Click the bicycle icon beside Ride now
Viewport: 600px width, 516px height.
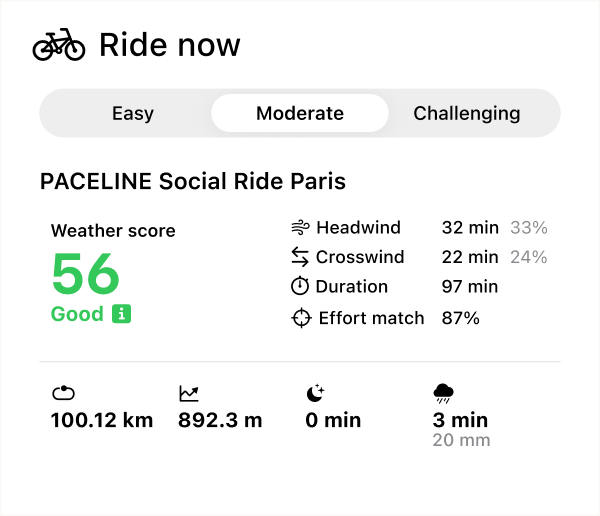pyautogui.click(x=59, y=45)
